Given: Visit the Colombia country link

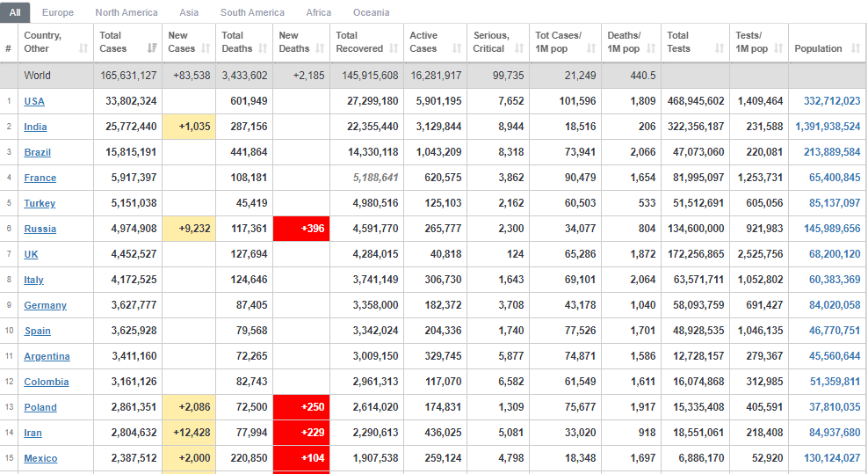Looking at the screenshot, I should pyautogui.click(x=47, y=382).
